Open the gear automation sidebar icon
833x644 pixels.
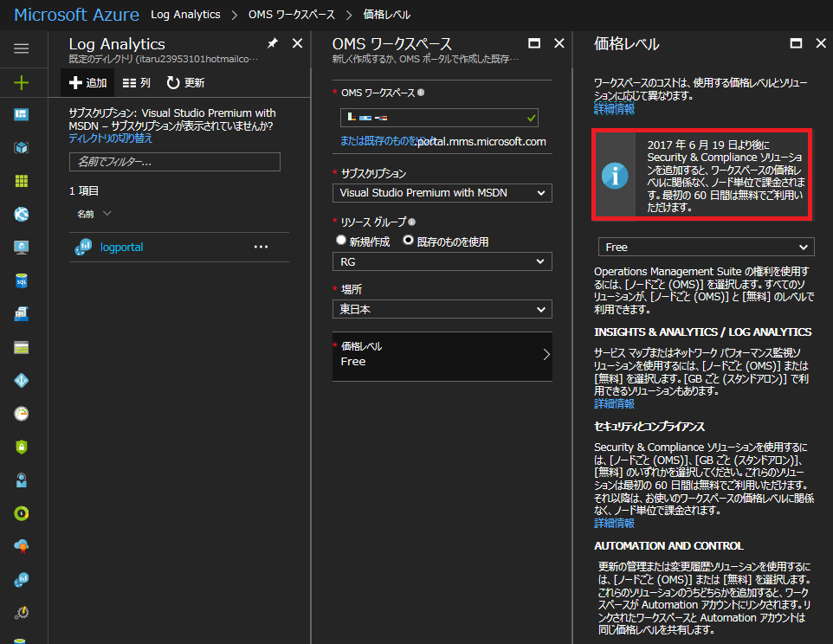click(x=22, y=613)
